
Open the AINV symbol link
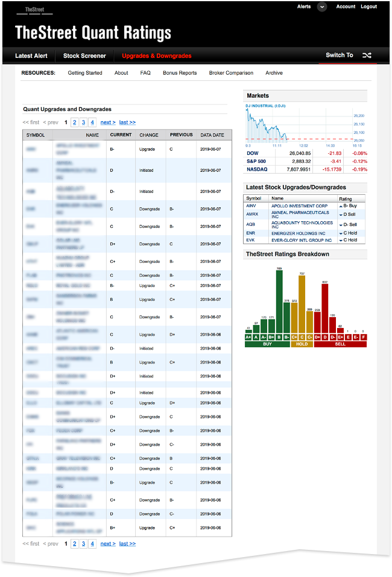251,206
